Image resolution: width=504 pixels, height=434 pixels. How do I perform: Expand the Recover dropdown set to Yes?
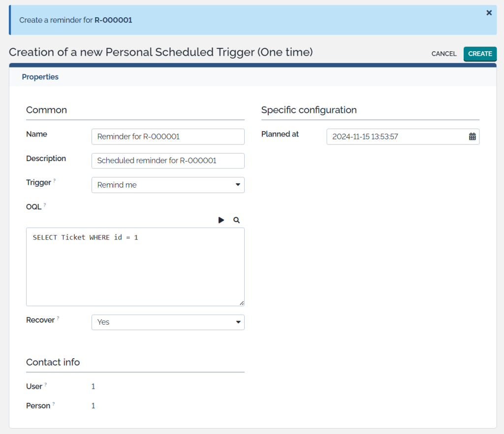pos(168,322)
